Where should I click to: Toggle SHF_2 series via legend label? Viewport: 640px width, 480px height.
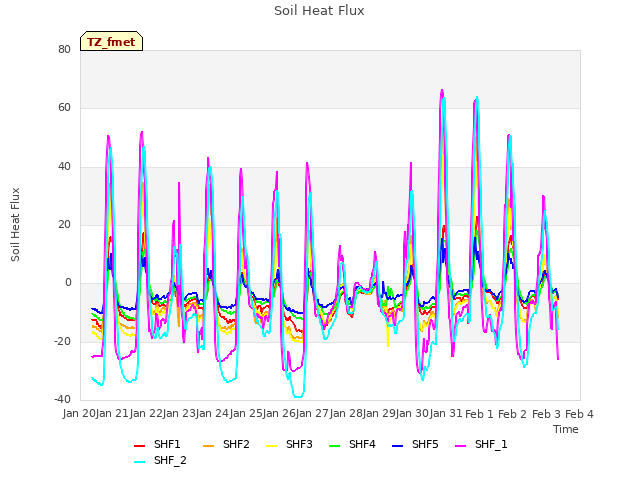(170, 460)
